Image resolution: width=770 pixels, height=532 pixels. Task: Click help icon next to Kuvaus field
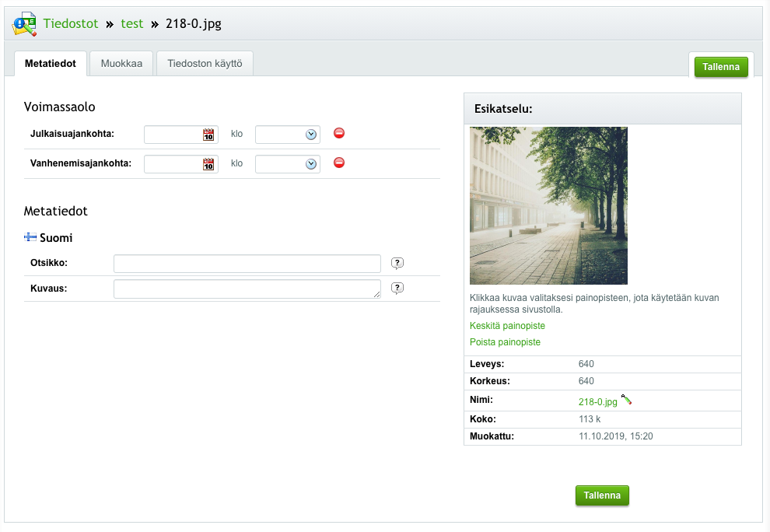(397, 289)
